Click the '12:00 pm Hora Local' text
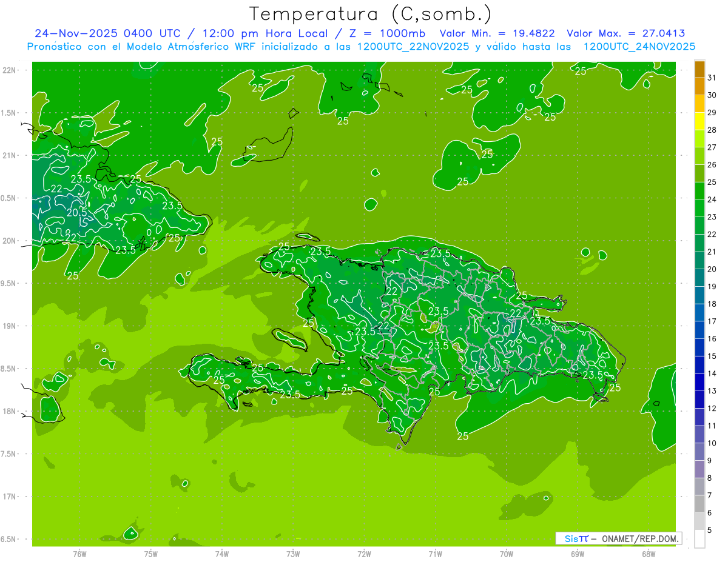 [x=265, y=33]
